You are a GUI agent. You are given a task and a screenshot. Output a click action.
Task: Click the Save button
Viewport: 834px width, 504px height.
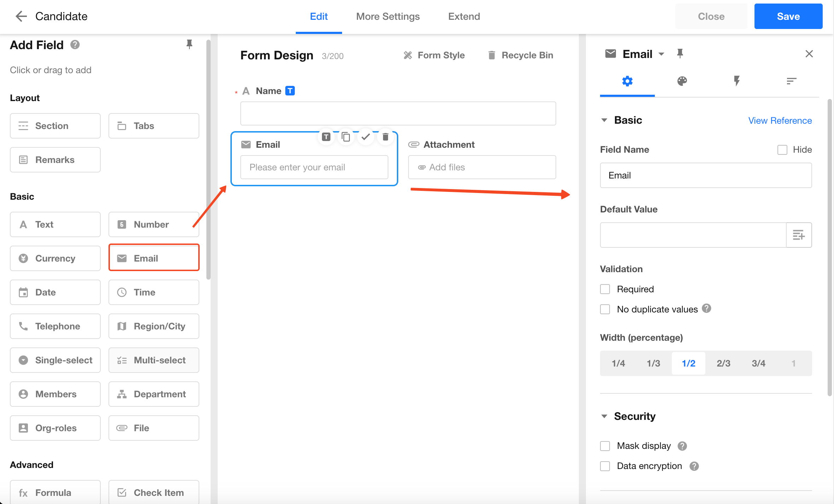coord(788,16)
